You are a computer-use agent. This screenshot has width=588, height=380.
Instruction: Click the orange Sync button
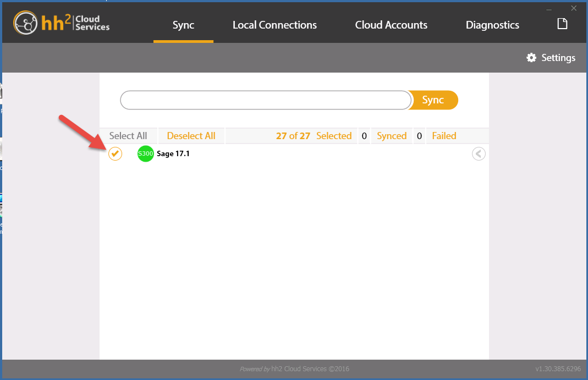coord(433,100)
